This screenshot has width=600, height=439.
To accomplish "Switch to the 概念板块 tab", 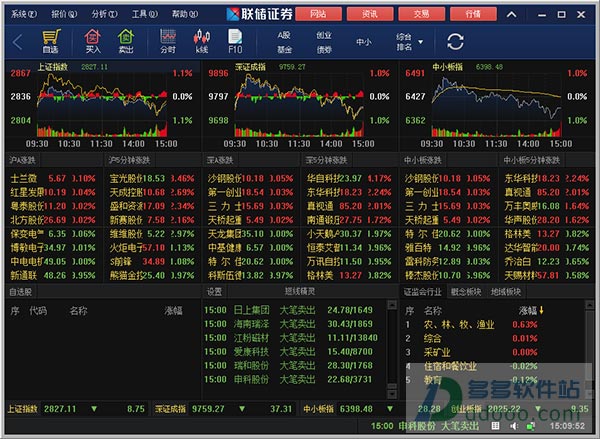I will (466, 292).
